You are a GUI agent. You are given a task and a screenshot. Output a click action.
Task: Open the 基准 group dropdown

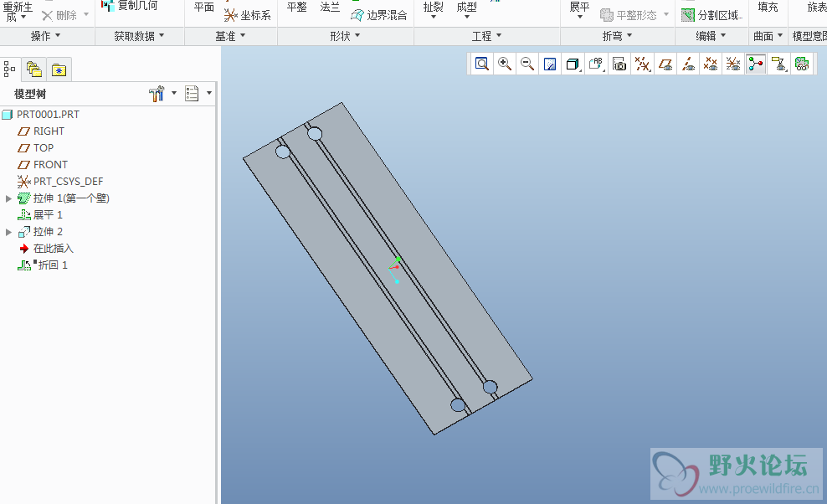[x=230, y=36]
